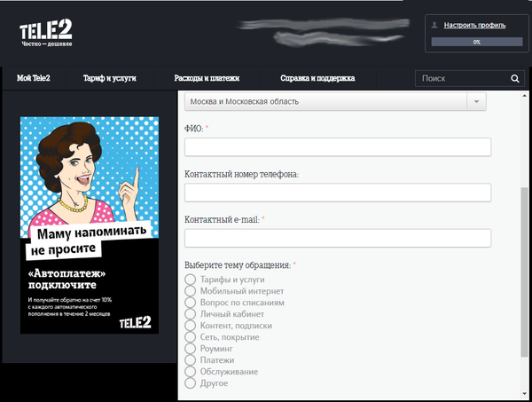Open the region dropdown arrow
The width and height of the screenshot is (532, 402).
pos(478,102)
